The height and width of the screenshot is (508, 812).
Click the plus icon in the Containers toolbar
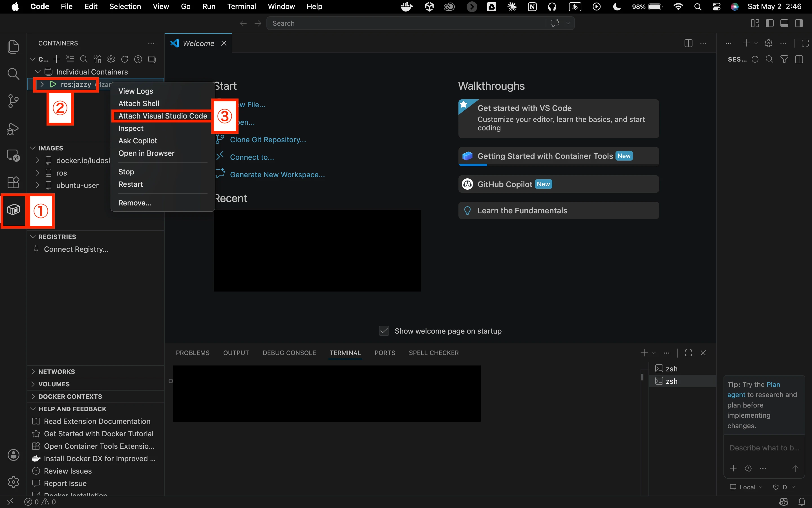coord(57,60)
